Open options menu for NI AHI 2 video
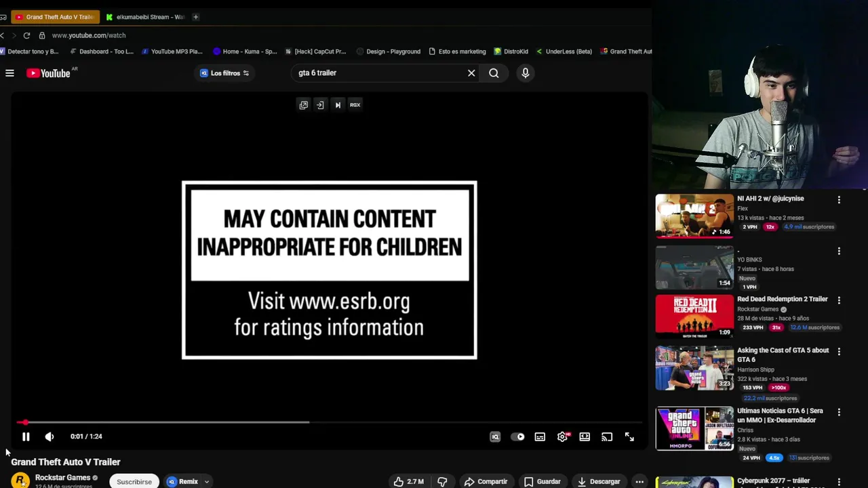The height and width of the screenshot is (488, 868). (839, 200)
